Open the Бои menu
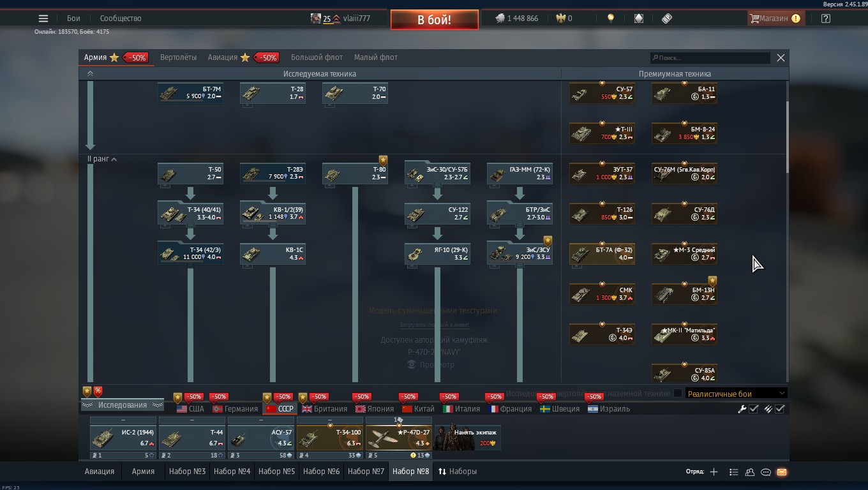This screenshot has height=490, width=868. coord(74,19)
